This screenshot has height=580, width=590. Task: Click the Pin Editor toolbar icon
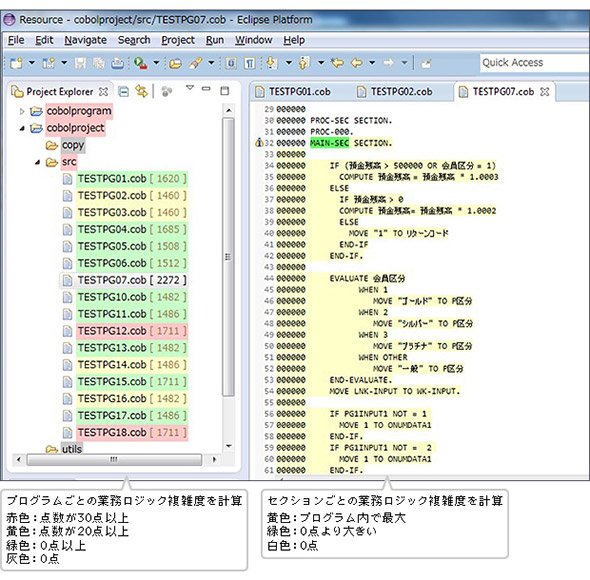pyautogui.click(x=426, y=64)
